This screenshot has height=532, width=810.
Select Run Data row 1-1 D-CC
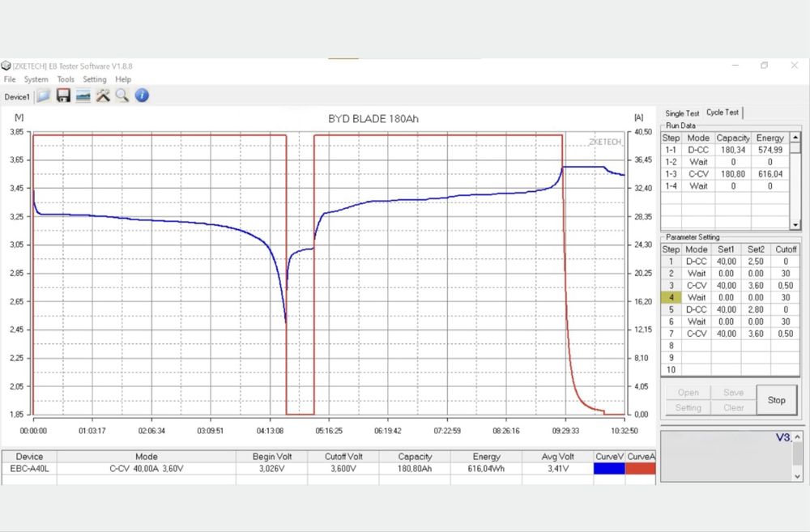[725, 150]
